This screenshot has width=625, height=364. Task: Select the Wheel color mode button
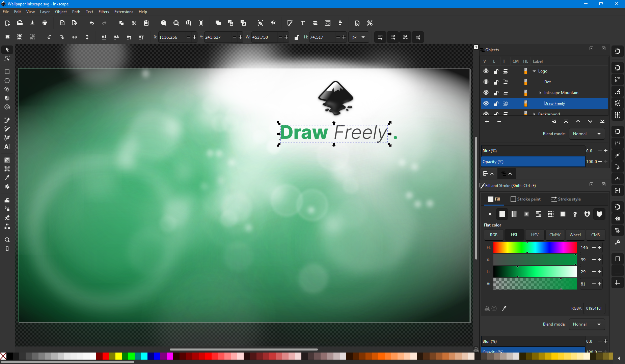575,235
